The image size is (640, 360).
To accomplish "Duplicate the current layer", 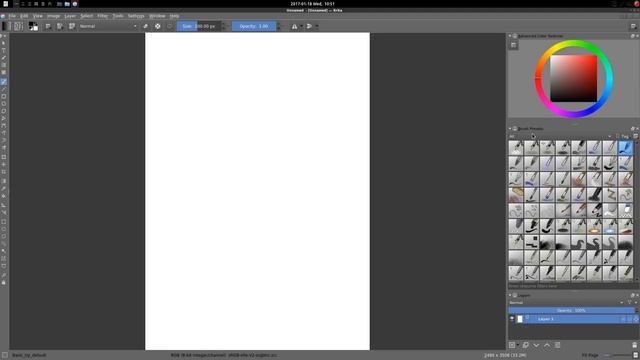I will (526, 345).
